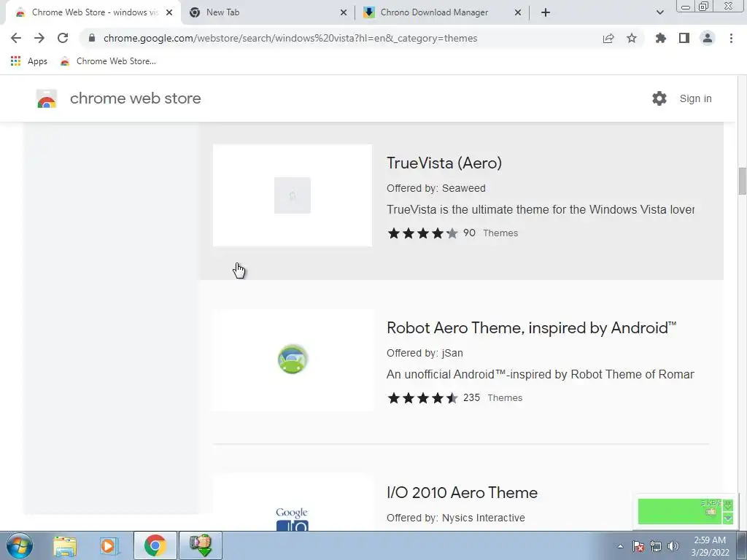Reload the current page

63,38
